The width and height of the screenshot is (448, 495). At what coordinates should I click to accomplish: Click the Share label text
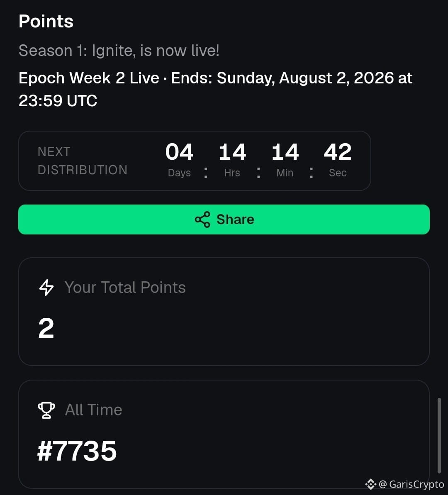236,219
